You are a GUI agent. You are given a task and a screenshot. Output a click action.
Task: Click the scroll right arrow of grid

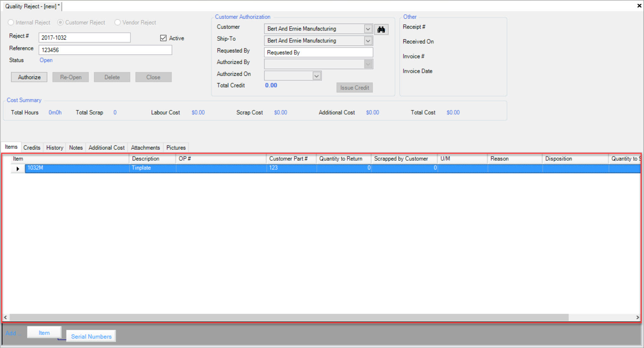[x=637, y=317]
